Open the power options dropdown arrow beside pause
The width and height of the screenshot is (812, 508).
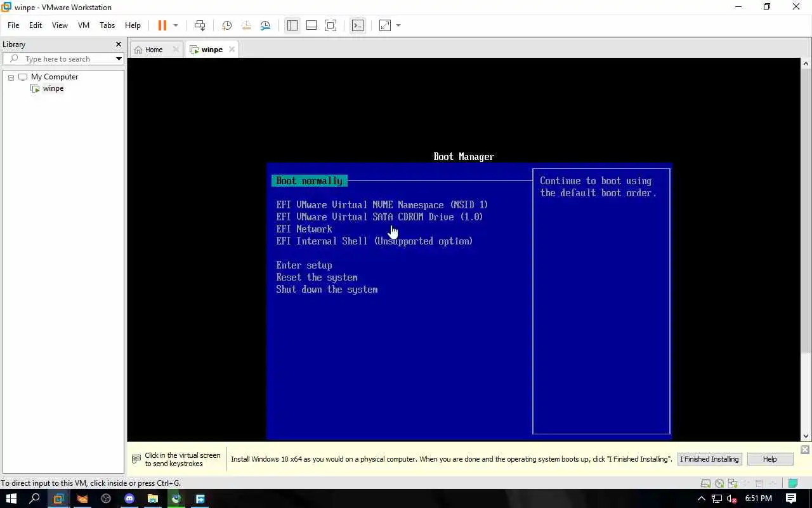[x=176, y=25]
